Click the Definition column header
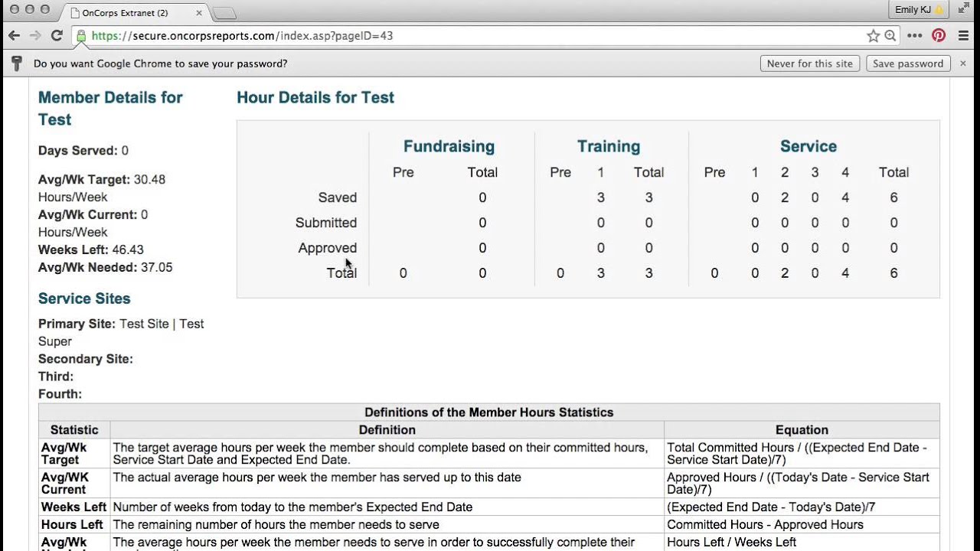 [x=387, y=430]
